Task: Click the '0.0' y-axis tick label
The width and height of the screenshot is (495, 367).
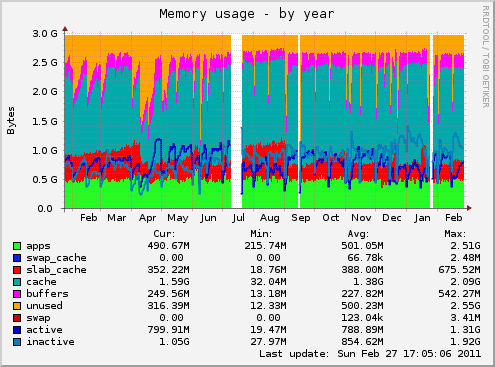Action: tap(45, 209)
